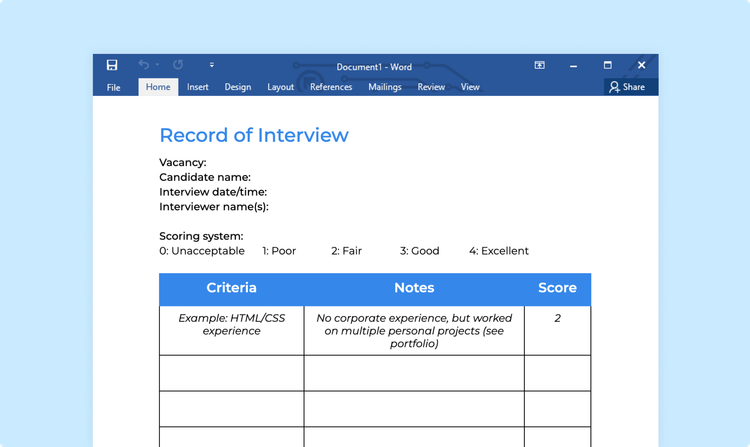750x447 pixels.
Task: Select the Home ribbon tab
Action: tap(158, 87)
